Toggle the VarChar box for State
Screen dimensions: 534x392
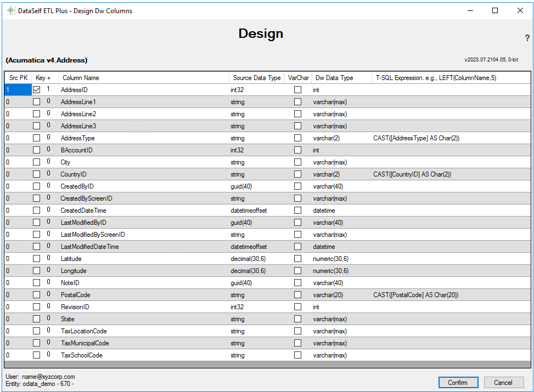(297, 319)
